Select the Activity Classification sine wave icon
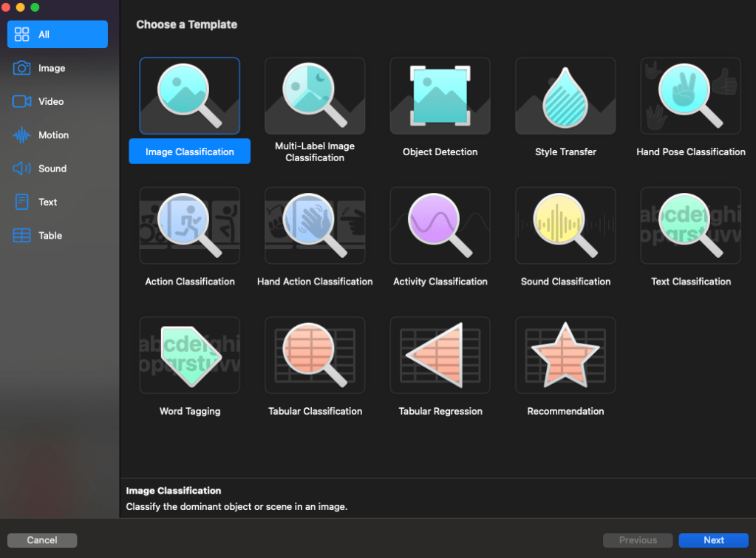The width and height of the screenshot is (756, 558). point(440,225)
